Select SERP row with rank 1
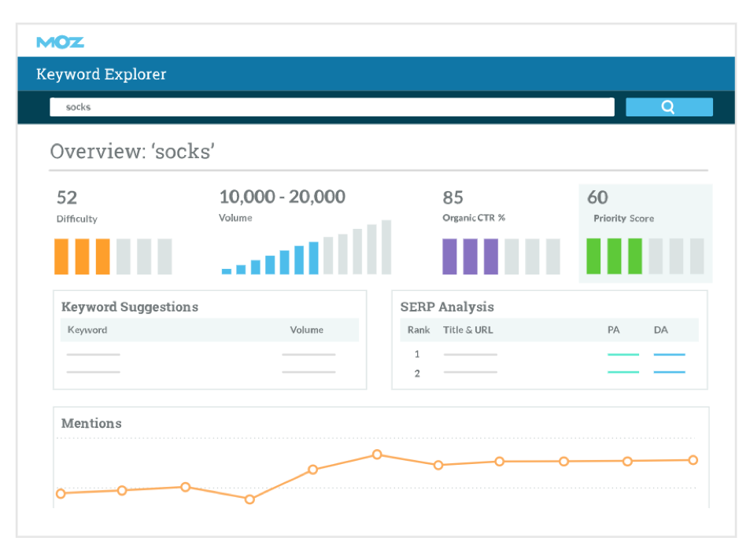 point(549,354)
